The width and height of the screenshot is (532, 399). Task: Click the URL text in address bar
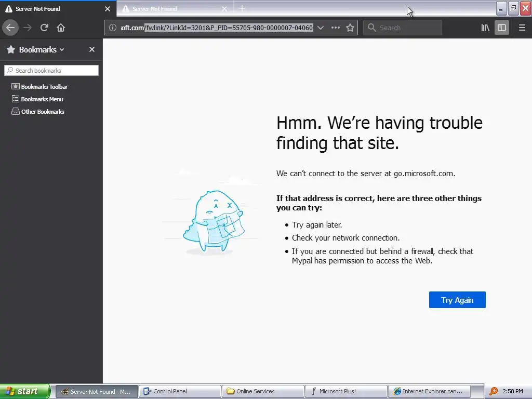pyautogui.click(x=217, y=28)
